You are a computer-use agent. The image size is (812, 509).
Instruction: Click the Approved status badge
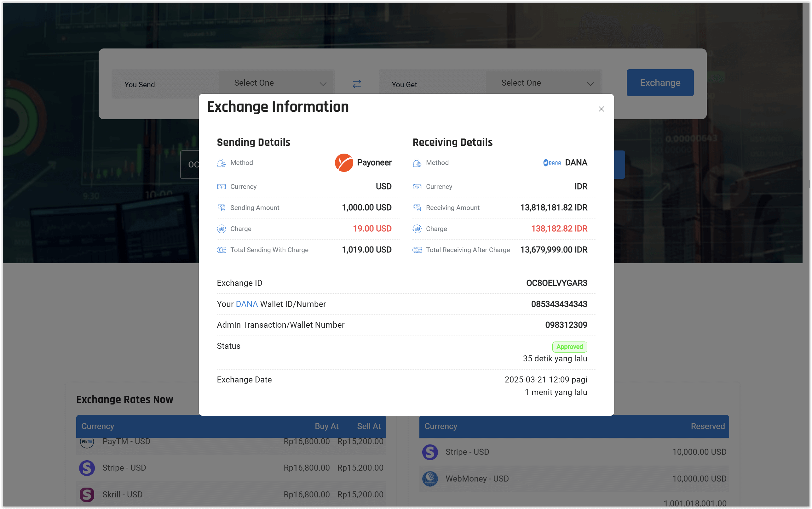tap(569, 347)
